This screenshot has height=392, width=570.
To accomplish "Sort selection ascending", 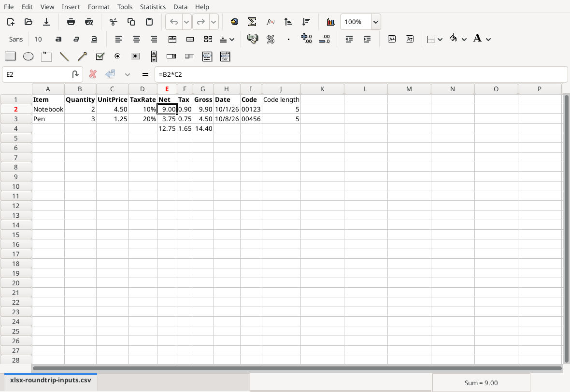I will (x=288, y=22).
